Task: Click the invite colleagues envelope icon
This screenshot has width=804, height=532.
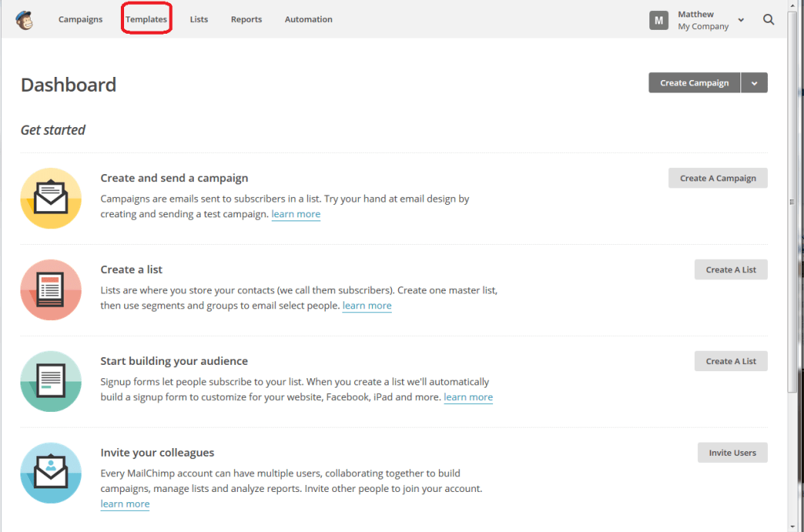Action: [50, 473]
